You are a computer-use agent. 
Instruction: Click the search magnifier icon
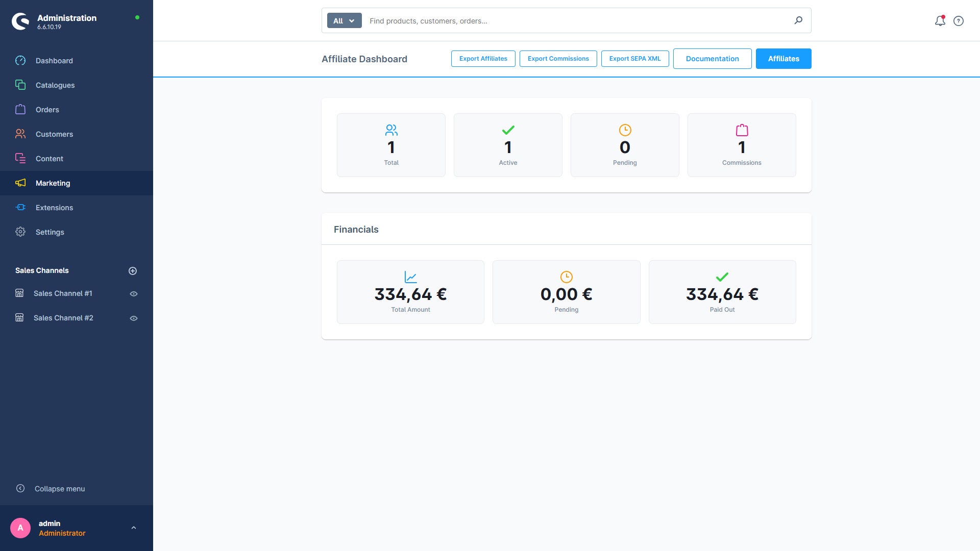coord(798,20)
